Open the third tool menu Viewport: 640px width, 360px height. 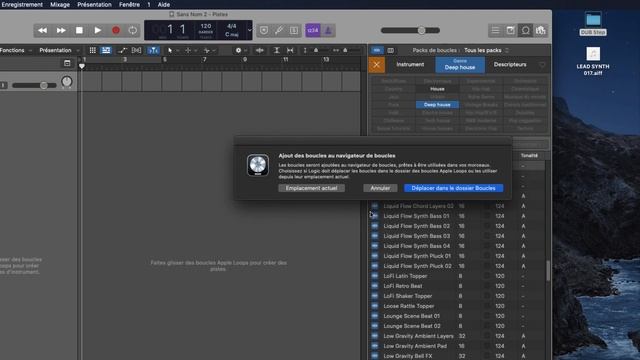209,50
